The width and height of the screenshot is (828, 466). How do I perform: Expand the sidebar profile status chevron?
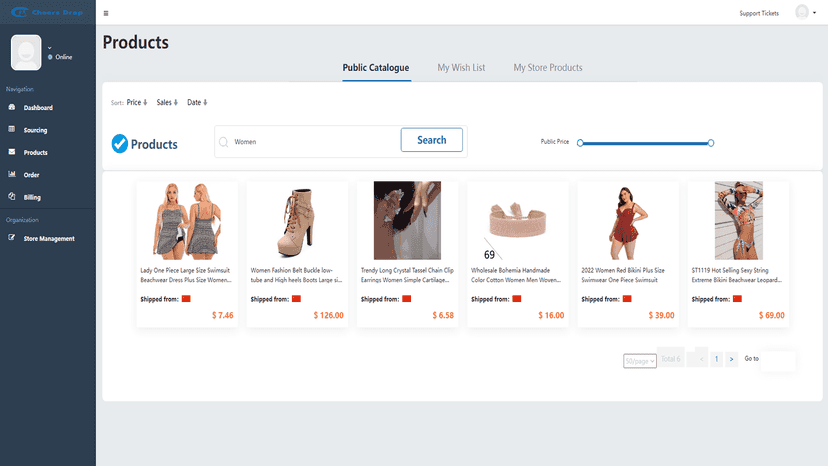pos(50,48)
